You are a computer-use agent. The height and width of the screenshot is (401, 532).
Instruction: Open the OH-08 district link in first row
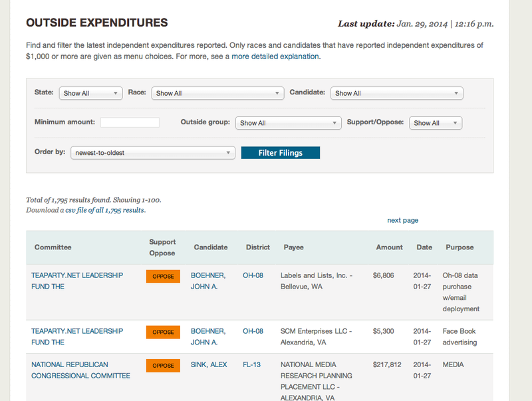(x=253, y=275)
